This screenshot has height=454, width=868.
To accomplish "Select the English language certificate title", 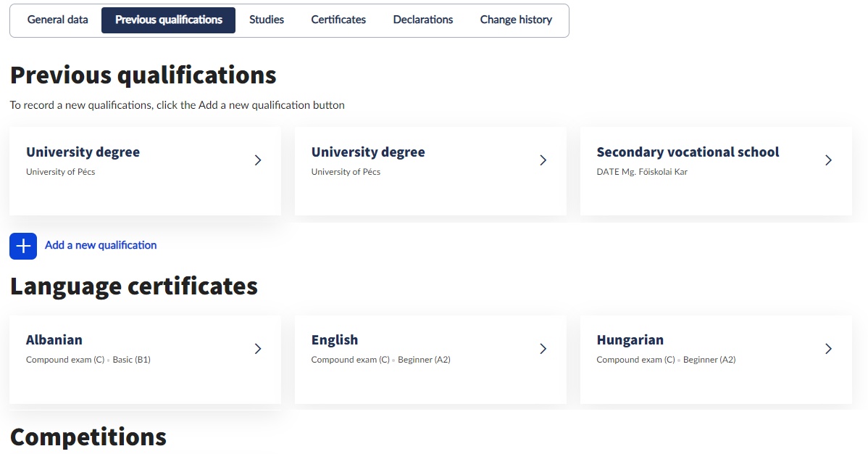I will [x=335, y=340].
